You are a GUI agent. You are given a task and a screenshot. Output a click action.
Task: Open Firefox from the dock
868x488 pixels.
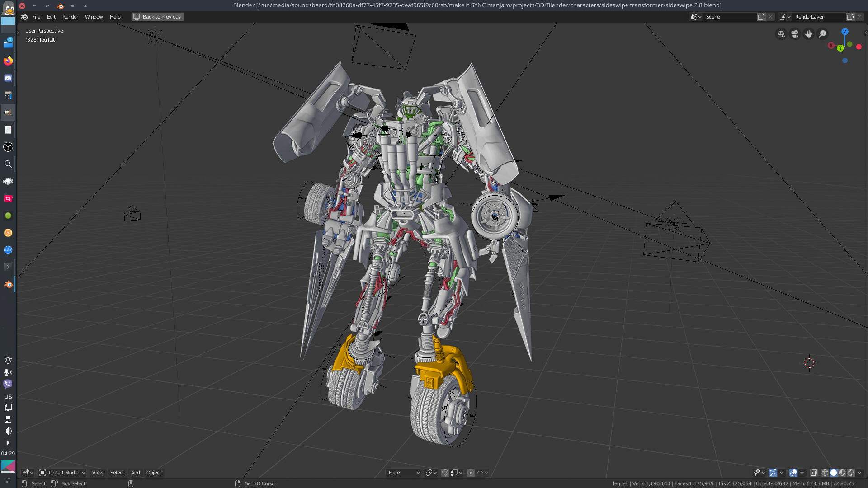click(8, 61)
